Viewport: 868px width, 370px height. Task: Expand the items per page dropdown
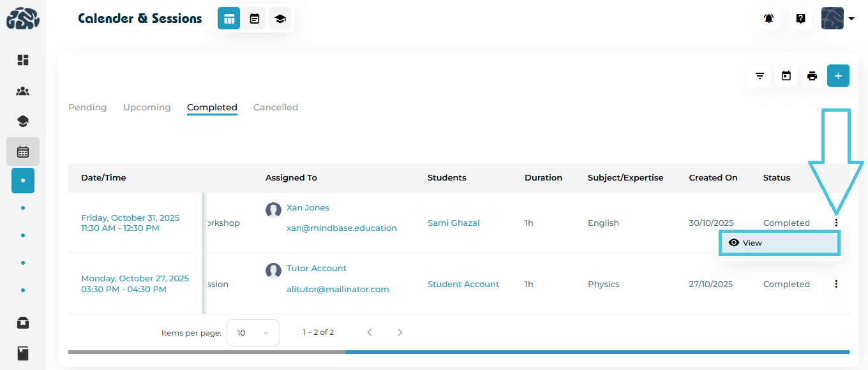[x=253, y=333]
